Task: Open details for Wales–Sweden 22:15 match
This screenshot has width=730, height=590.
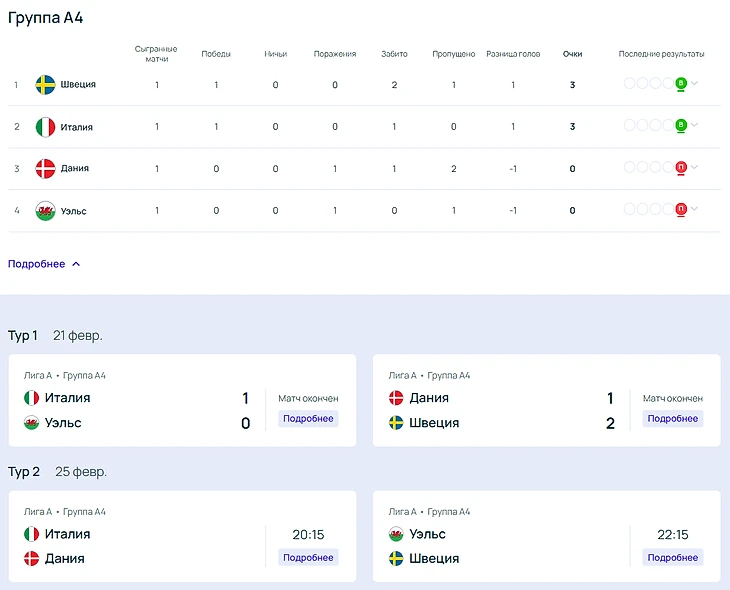Action: click(x=672, y=557)
